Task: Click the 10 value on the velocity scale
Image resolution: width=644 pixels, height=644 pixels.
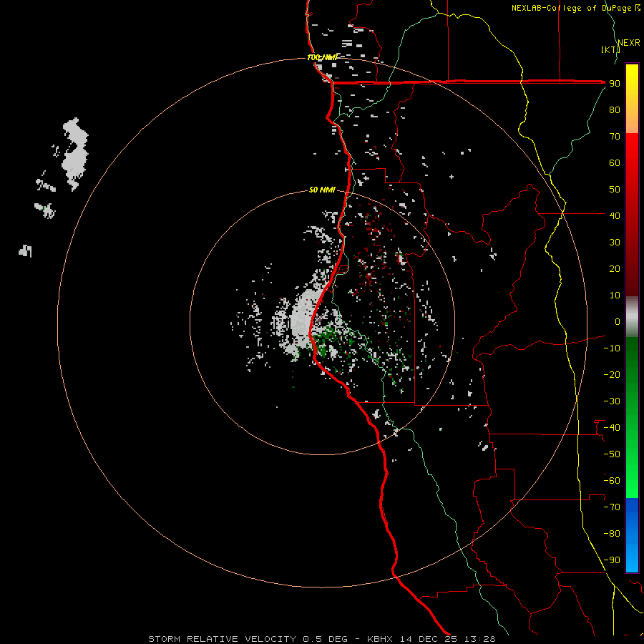Action: 615,296
